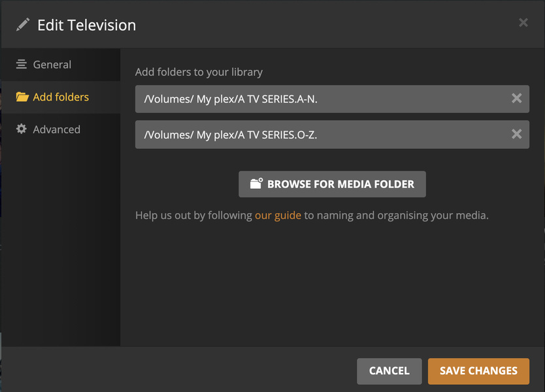This screenshot has height=392, width=545.
Task: Remove the A TV SERIES.A-N. folder
Action: coord(516,99)
